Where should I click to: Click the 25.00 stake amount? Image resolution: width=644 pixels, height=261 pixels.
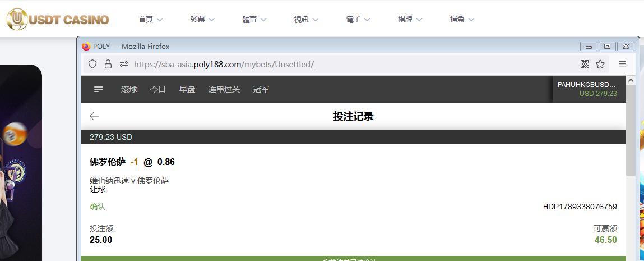[101, 240]
